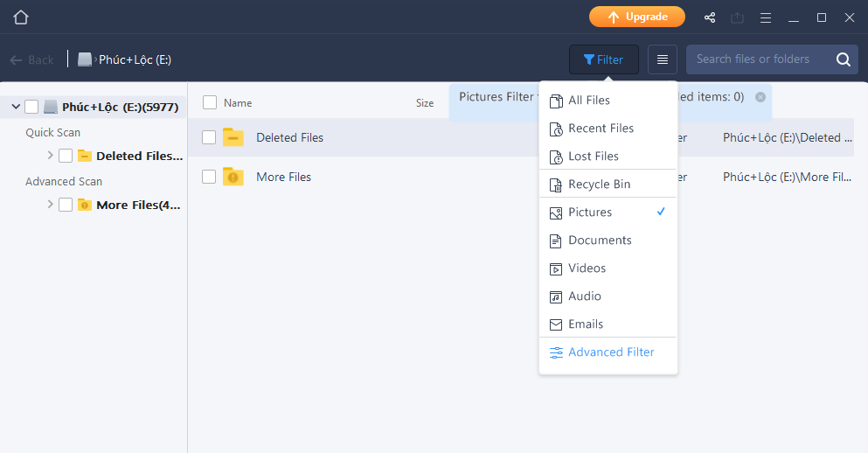Click the export icon in title bar
Screen dimensions: 868x453
tap(738, 17)
